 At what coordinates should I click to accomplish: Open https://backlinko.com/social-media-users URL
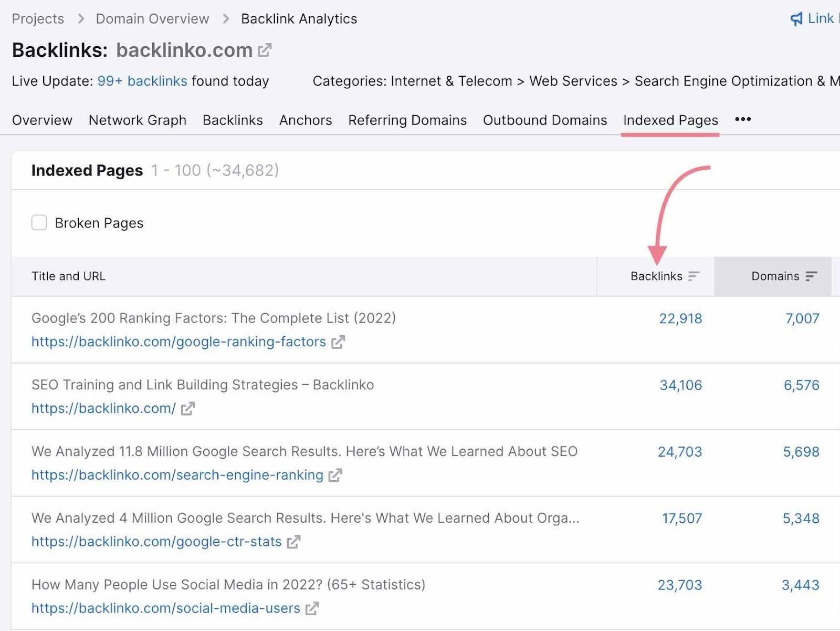coord(166,608)
